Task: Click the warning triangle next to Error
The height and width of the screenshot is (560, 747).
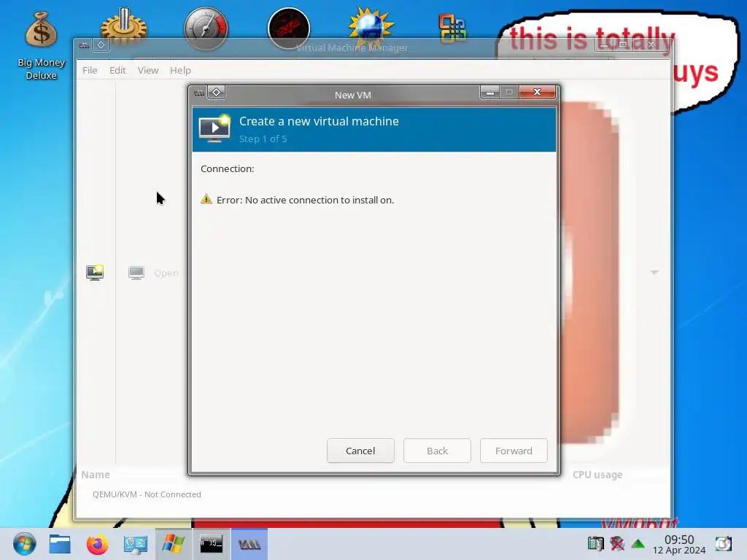Action: pos(206,199)
